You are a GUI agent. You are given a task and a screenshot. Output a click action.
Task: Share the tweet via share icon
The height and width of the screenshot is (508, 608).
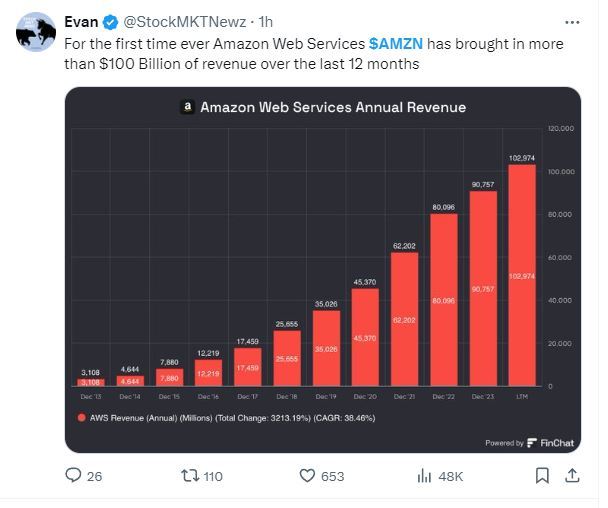[574, 476]
